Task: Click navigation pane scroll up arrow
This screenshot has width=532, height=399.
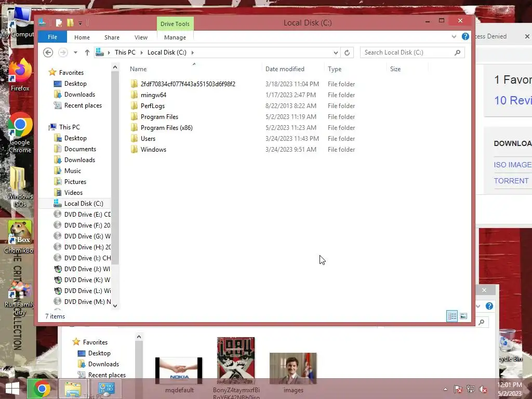Action: 115,67
